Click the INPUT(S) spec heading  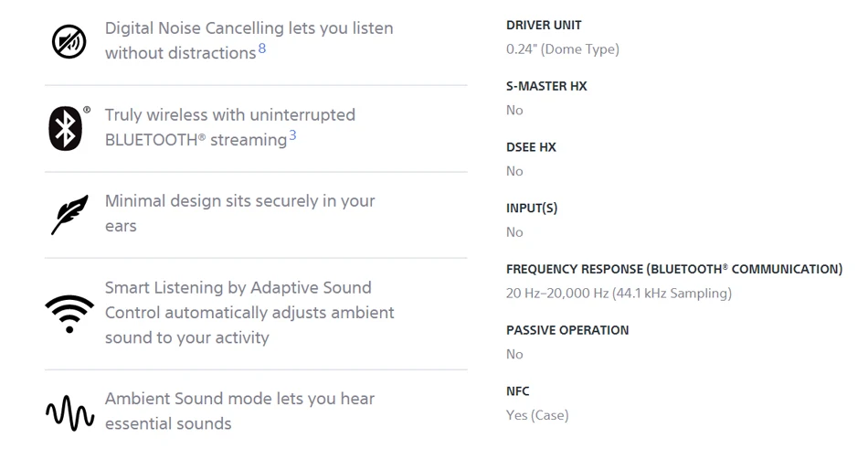532,208
